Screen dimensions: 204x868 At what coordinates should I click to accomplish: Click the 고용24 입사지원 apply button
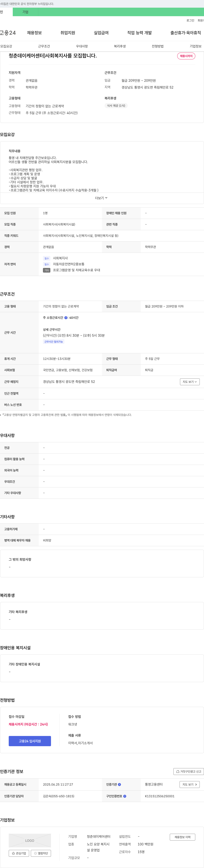[30, 741]
